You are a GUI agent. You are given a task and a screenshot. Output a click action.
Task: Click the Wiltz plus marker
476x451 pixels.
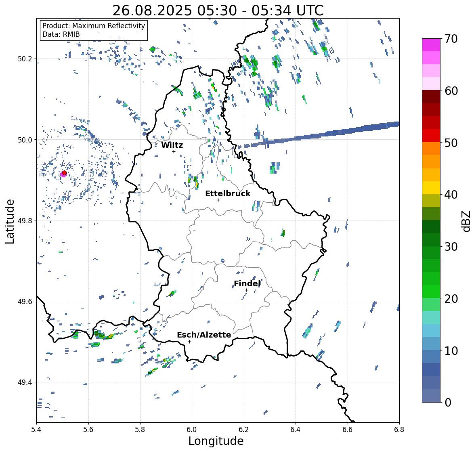[x=174, y=151]
